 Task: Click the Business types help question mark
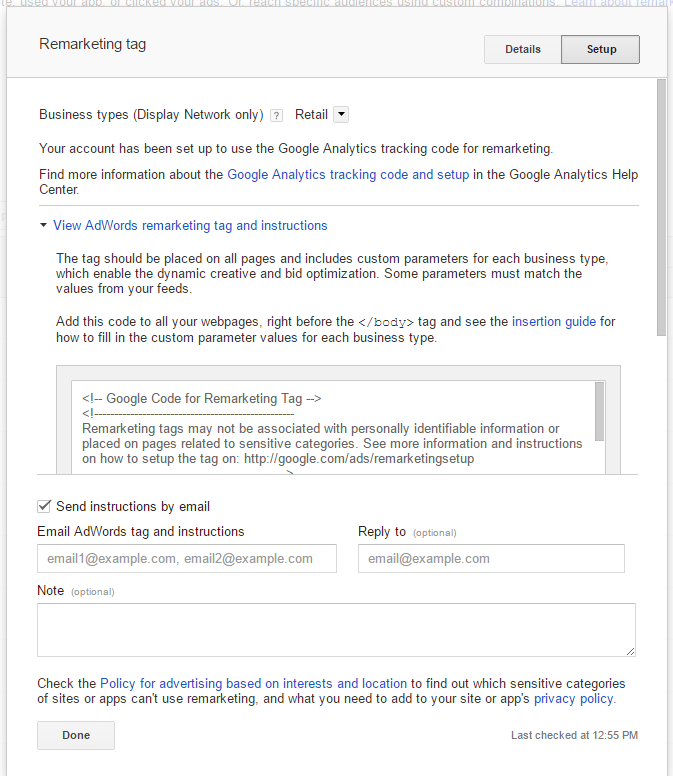(276, 116)
